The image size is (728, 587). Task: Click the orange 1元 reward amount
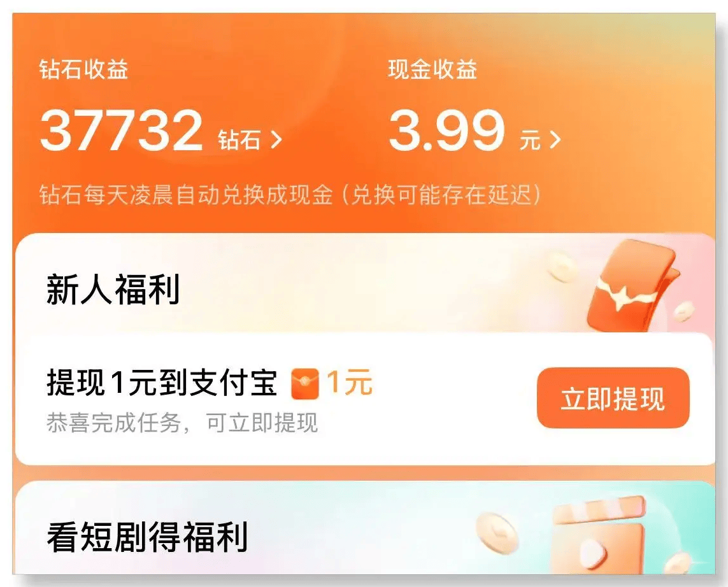pos(349,383)
